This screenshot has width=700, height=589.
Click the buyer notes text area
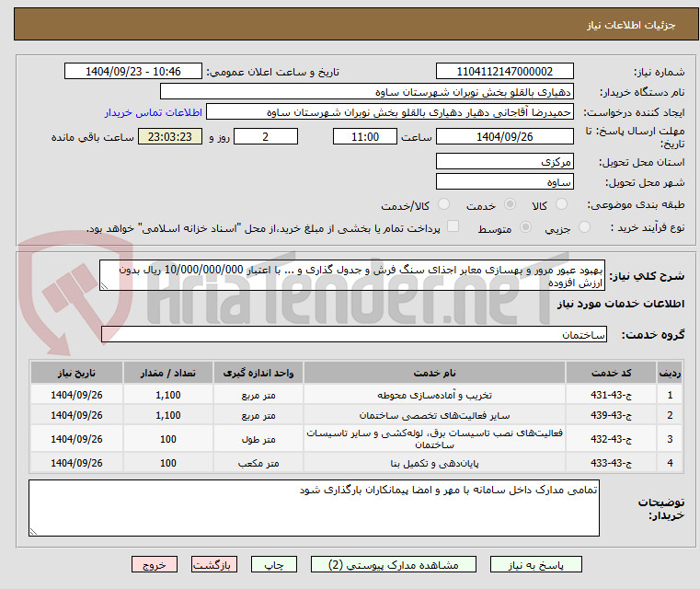point(314,508)
